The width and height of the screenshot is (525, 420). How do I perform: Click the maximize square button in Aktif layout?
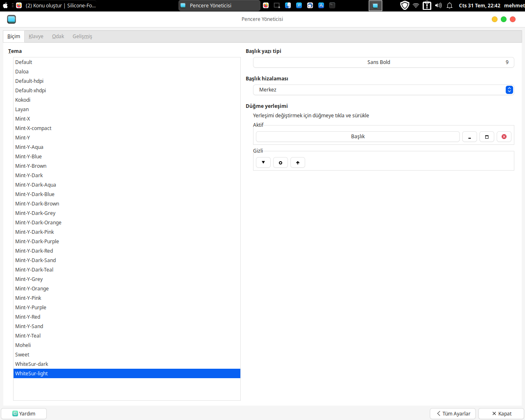(486, 137)
